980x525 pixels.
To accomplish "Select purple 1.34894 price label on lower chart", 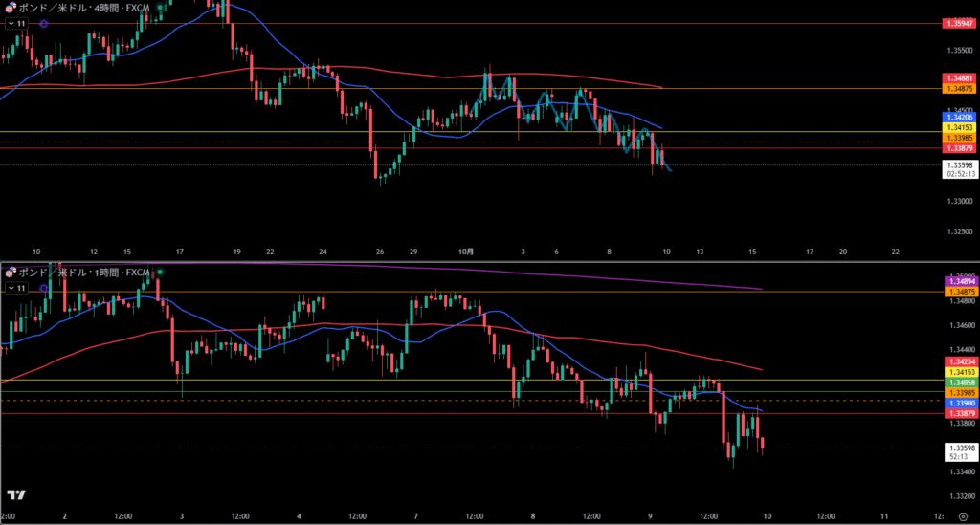I will 959,281.
